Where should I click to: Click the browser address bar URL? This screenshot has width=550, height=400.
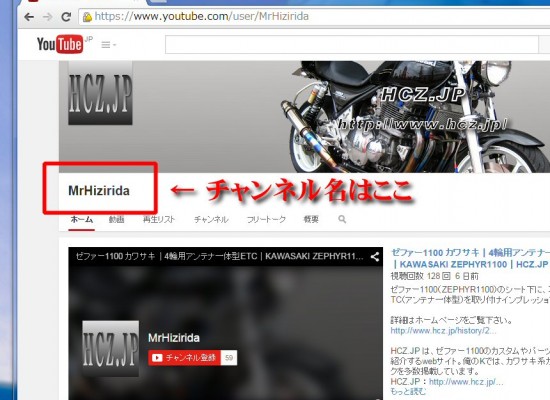[202, 16]
